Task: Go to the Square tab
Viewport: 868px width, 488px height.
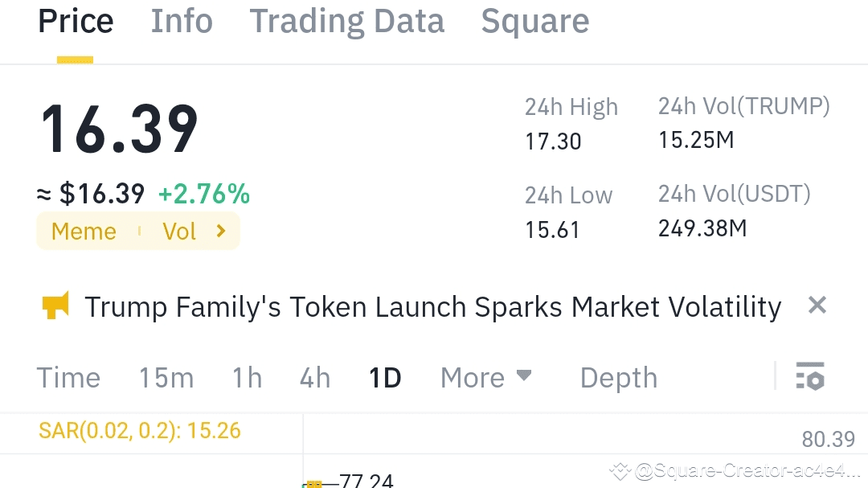Action: (534, 22)
